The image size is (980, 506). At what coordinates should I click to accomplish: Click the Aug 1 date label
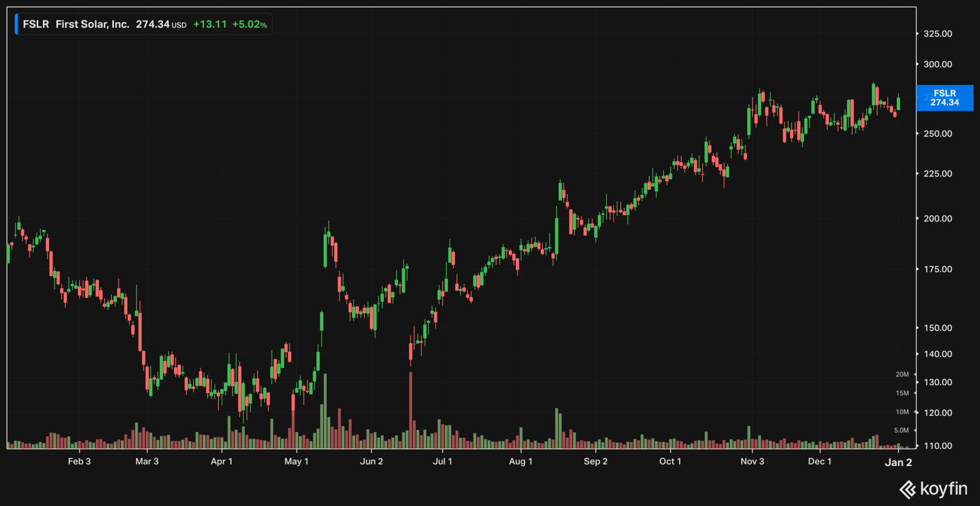(x=521, y=461)
